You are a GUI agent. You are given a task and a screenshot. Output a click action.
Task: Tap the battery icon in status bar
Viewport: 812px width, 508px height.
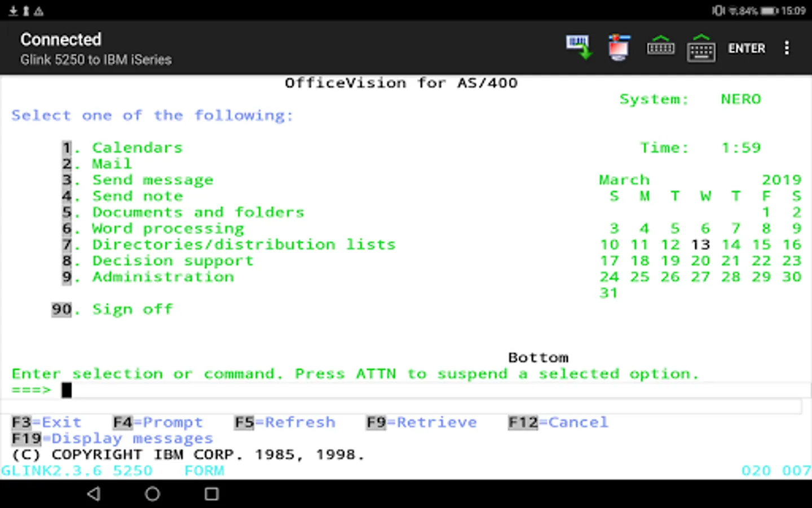click(x=769, y=11)
